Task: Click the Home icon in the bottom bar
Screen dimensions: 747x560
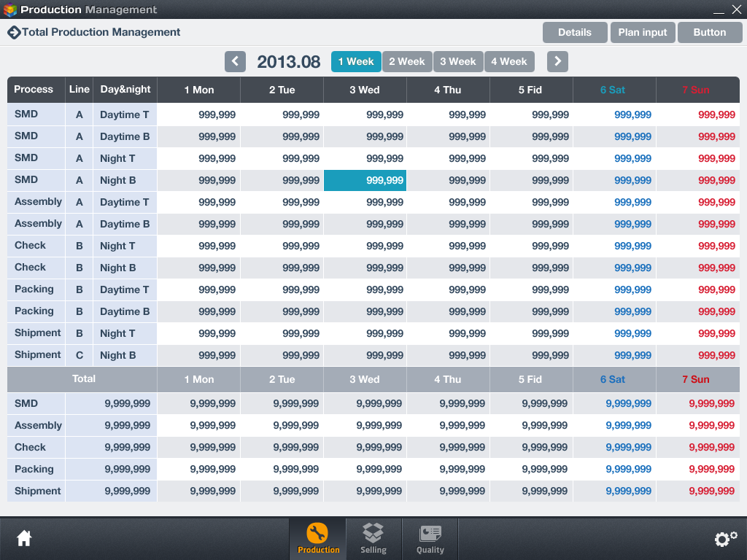Action: (x=24, y=538)
